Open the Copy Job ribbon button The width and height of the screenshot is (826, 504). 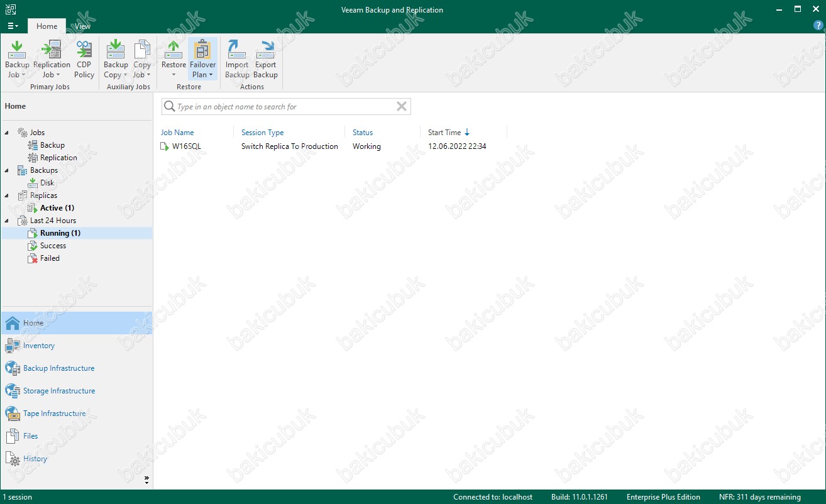coord(142,60)
